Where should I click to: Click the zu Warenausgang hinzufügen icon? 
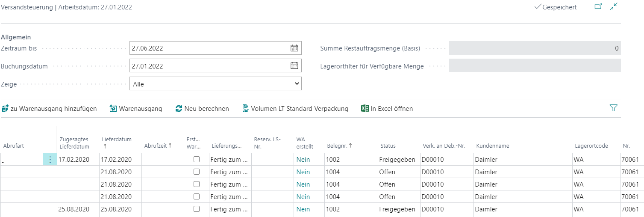click(5, 109)
